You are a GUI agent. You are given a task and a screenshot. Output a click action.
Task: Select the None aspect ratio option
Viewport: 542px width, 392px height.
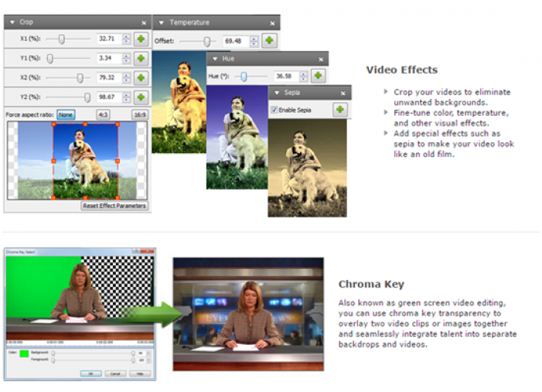(66, 114)
